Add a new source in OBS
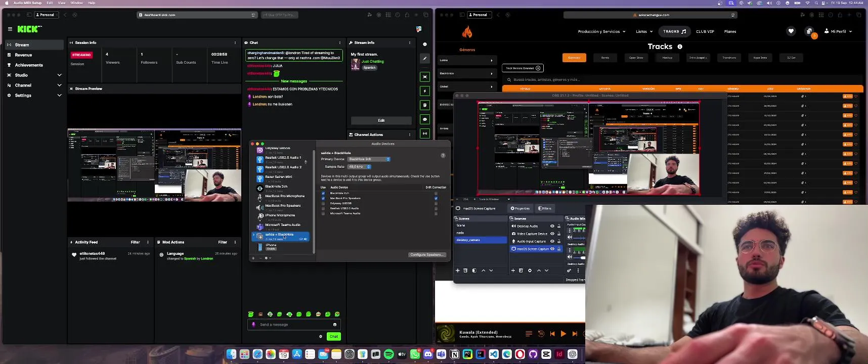Viewport: 868px width, 364px height. [x=513, y=270]
